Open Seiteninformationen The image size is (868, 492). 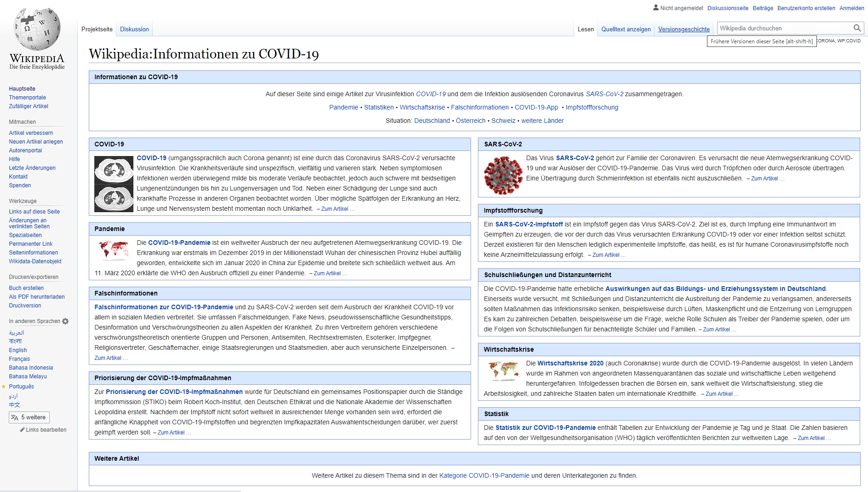click(34, 253)
